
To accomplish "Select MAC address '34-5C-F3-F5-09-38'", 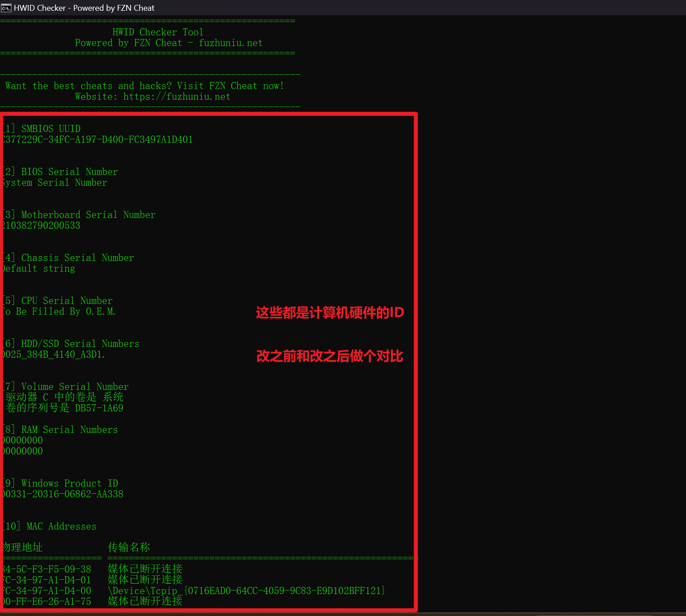I will pyautogui.click(x=46, y=569).
